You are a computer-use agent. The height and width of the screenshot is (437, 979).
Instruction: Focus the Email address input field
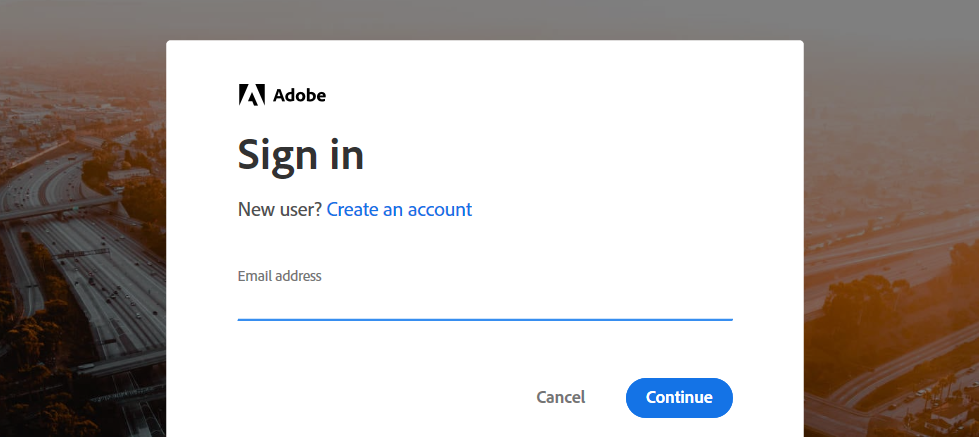click(485, 306)
